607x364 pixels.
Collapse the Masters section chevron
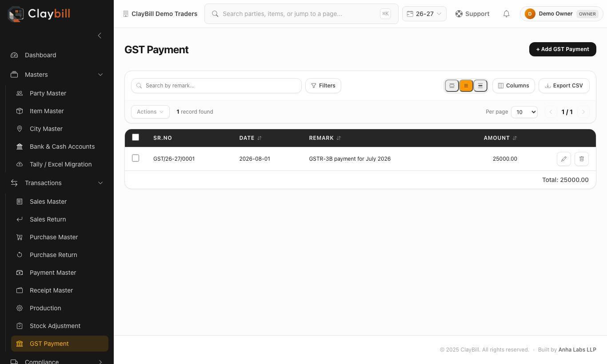pyautogui.click(x=100, y=75)
